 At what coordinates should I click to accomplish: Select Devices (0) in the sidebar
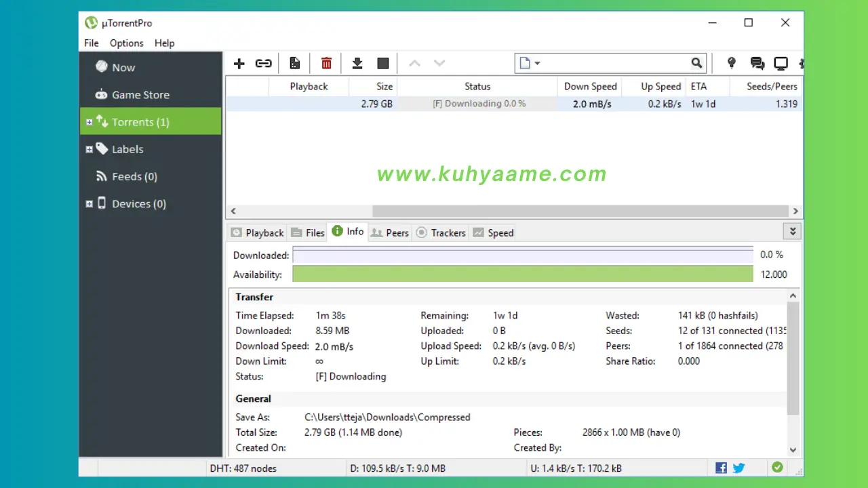[151, 203]
